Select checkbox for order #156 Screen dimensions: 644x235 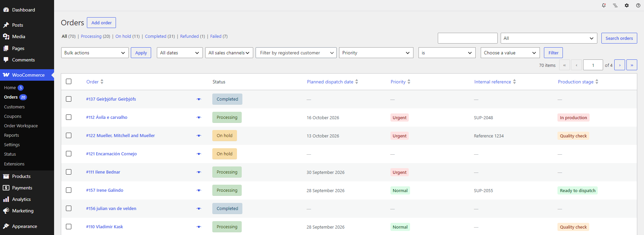(69, 208)
